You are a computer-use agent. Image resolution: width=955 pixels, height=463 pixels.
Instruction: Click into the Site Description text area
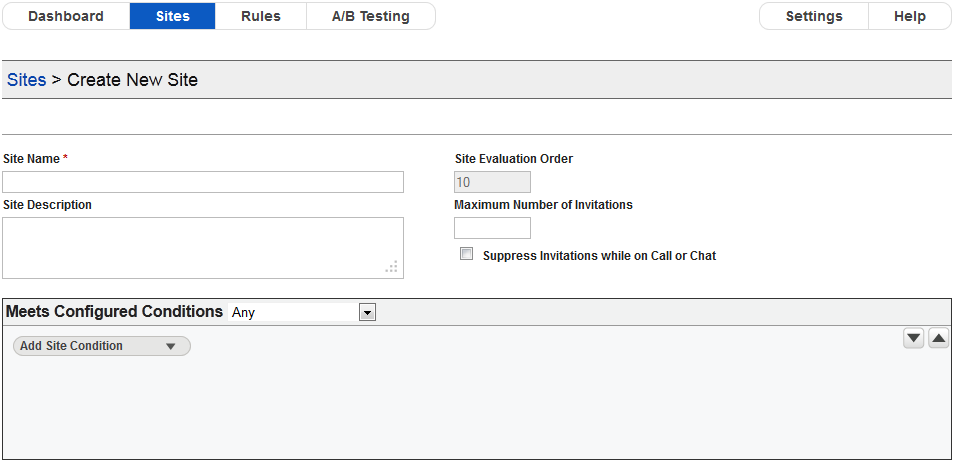click(203, 247)
